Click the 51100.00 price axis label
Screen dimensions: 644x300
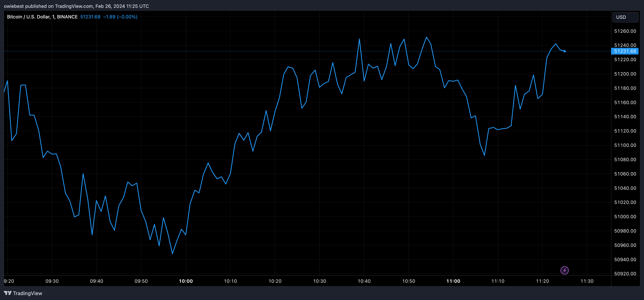click(625, 145)
